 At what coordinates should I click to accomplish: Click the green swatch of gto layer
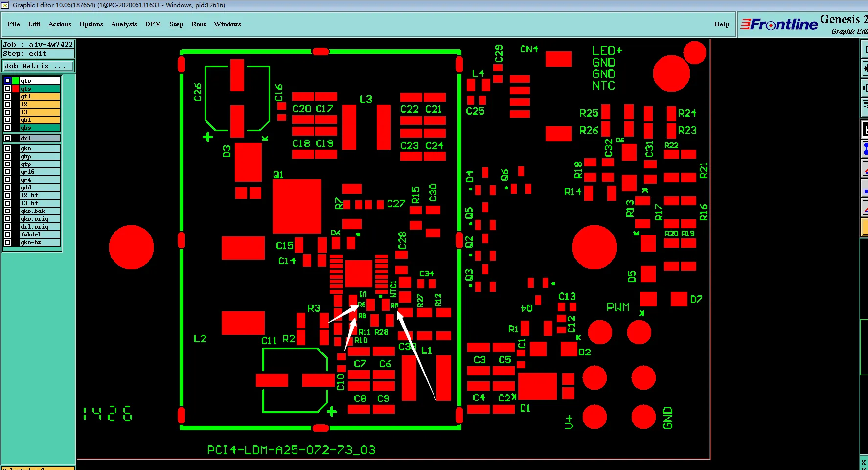(x=16, y=81)
